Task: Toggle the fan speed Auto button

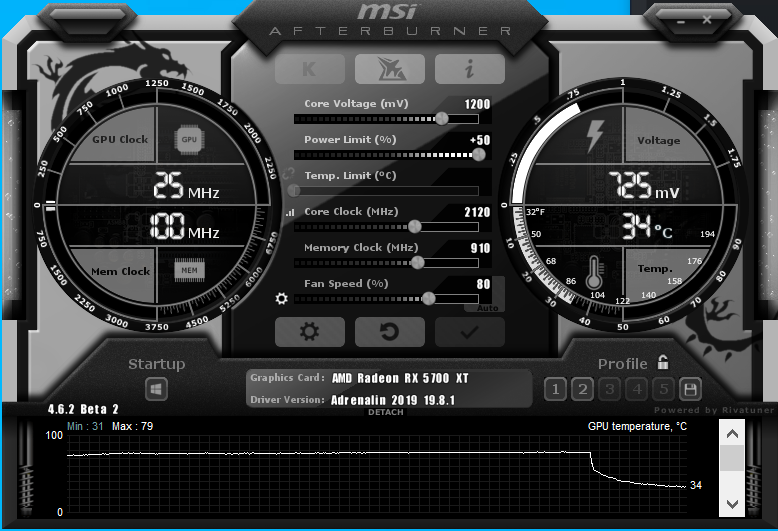Action: (x=487, y=308)
